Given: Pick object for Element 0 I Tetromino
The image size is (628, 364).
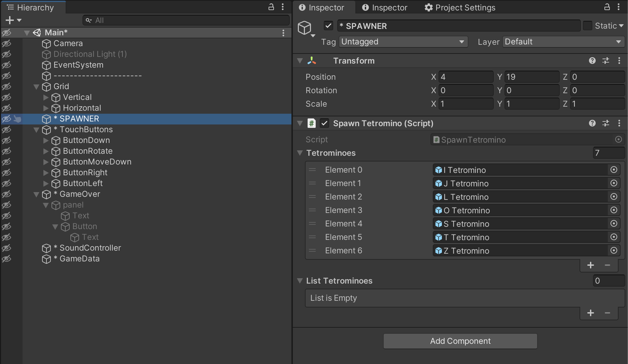Looking at the screenshot, I should [x=614, y=170].
